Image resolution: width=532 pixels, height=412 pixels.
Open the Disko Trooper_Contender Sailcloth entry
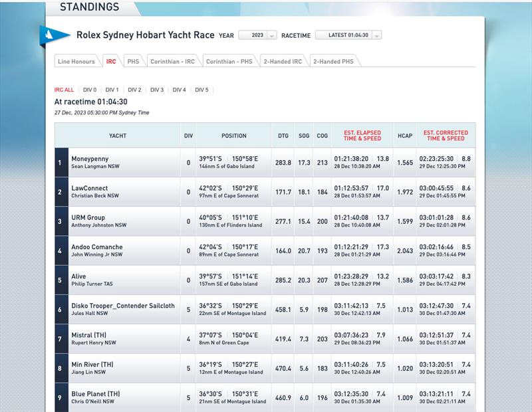[x=123, y=306]
